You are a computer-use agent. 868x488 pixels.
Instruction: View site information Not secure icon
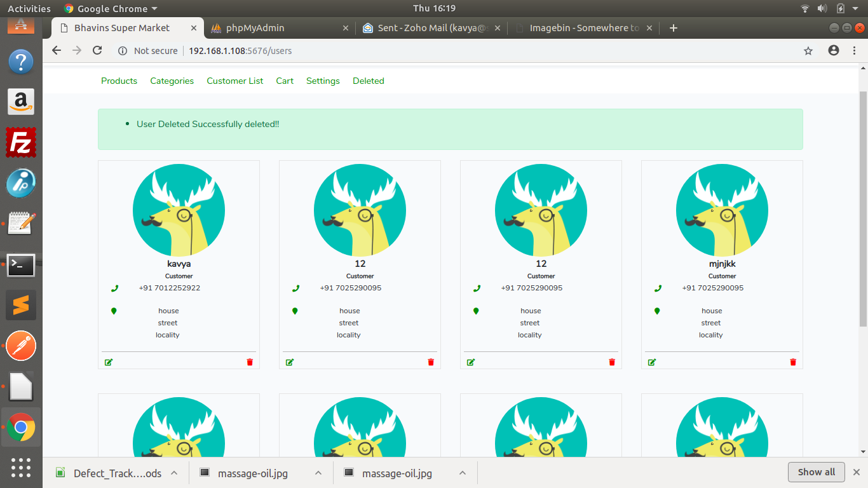(x=123, y=51)
